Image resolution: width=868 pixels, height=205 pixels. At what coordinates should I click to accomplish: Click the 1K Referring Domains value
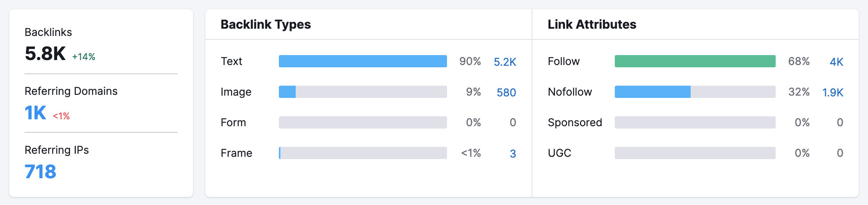pyautogui.click(x=35, y=113)
